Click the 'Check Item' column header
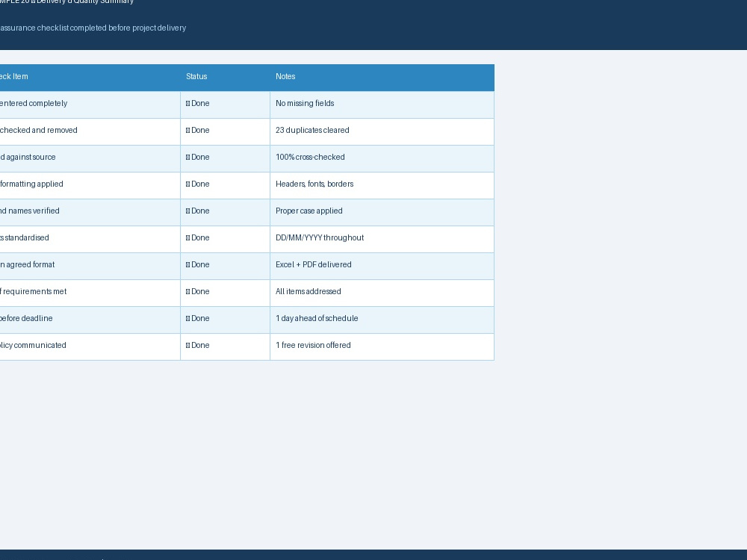The width and height of the screenshot is (747, 560). coord(90,77)
